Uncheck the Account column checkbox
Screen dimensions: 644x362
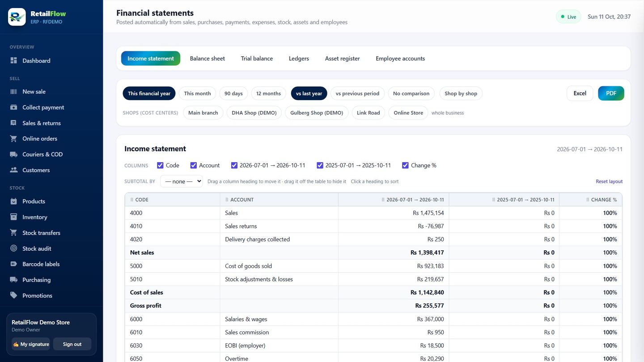(194, 165)
